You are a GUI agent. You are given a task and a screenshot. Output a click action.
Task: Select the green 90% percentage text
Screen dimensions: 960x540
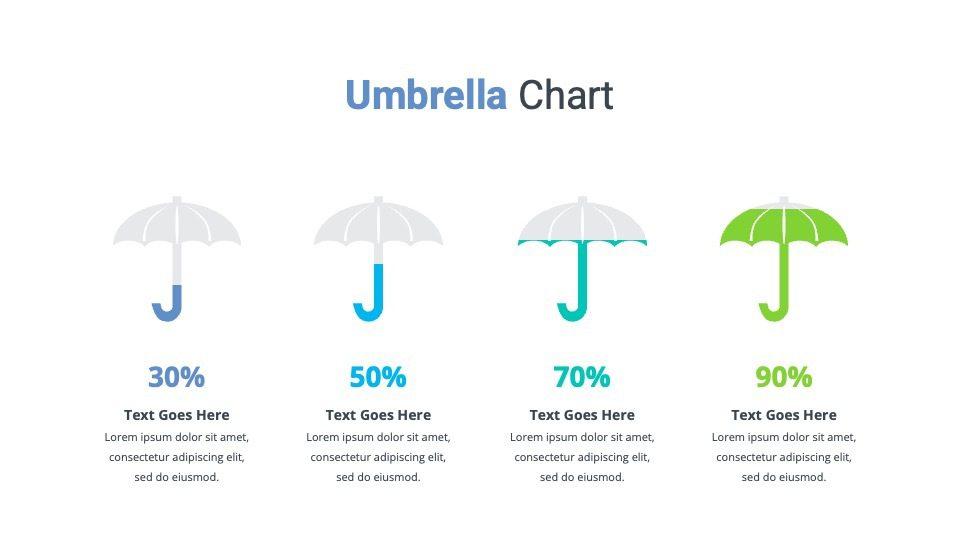tap(784, 377)
